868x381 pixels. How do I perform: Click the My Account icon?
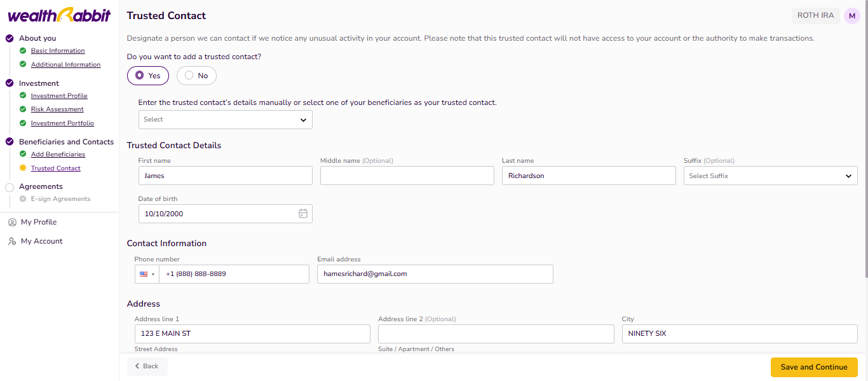(12, 241)
